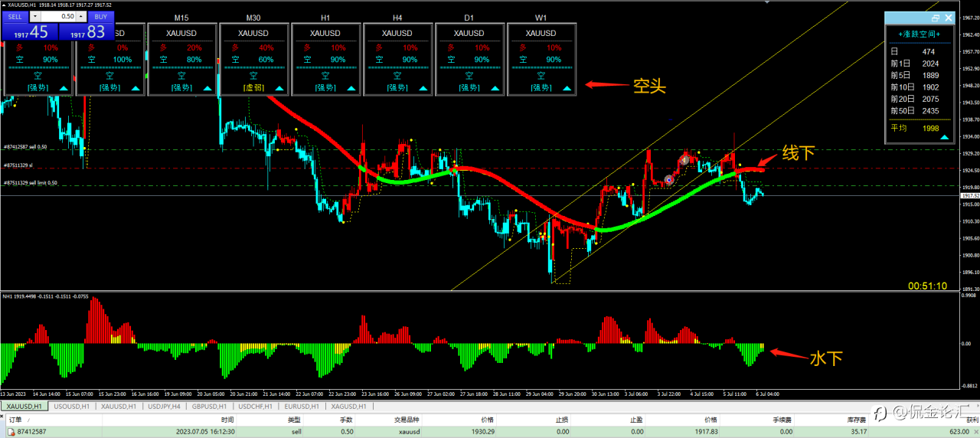Click the current price tag on the price axis

click(970, 196)
